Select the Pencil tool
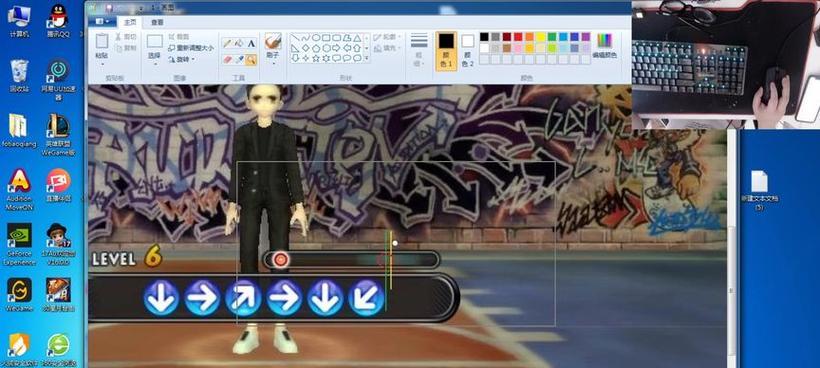The image size is (820, 368). [x=227, y=43]
